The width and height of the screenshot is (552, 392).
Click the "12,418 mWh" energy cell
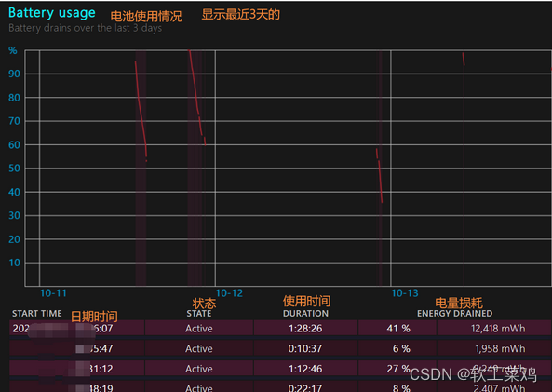point(494,329)
